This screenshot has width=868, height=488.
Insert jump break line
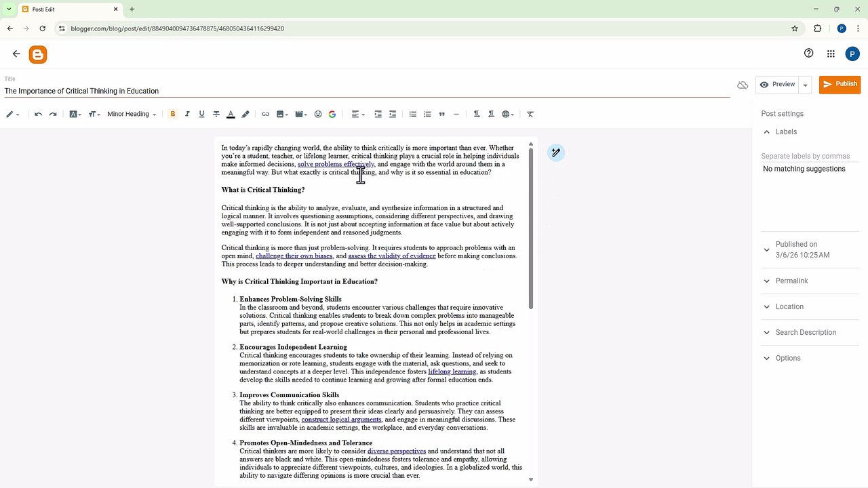coord(456,114)
